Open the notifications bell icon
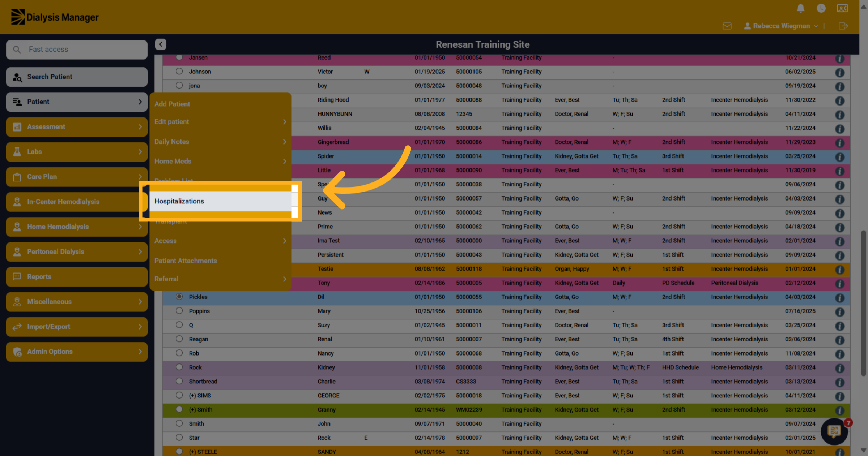Viewport: 868px width, 456px height. click(801, 8)
